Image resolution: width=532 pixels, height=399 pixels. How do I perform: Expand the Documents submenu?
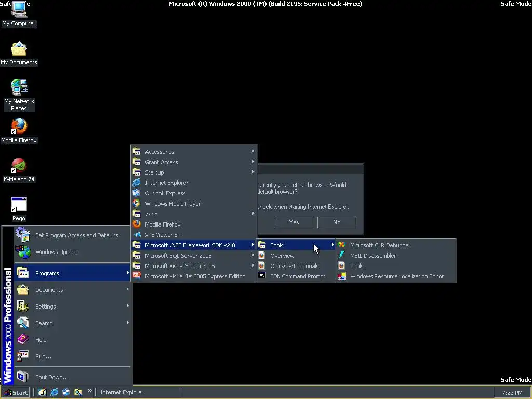[x=72, y=290]
